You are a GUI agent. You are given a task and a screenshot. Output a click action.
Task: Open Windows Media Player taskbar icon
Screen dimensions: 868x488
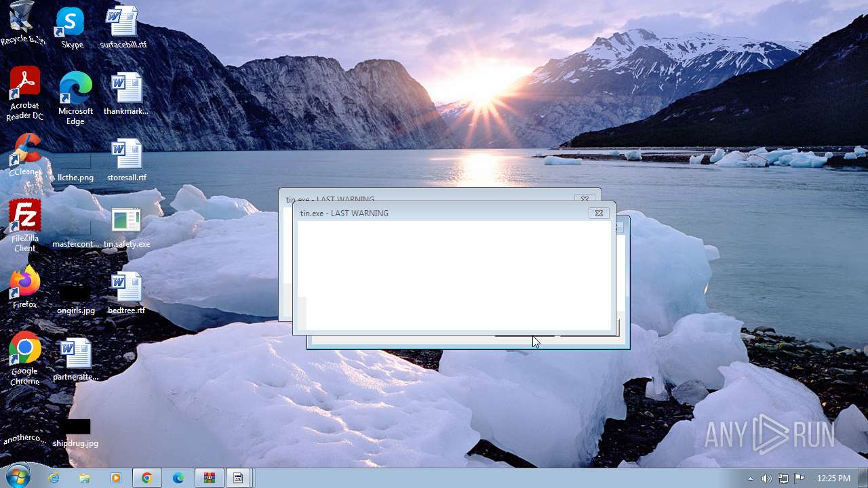point(116,478)
